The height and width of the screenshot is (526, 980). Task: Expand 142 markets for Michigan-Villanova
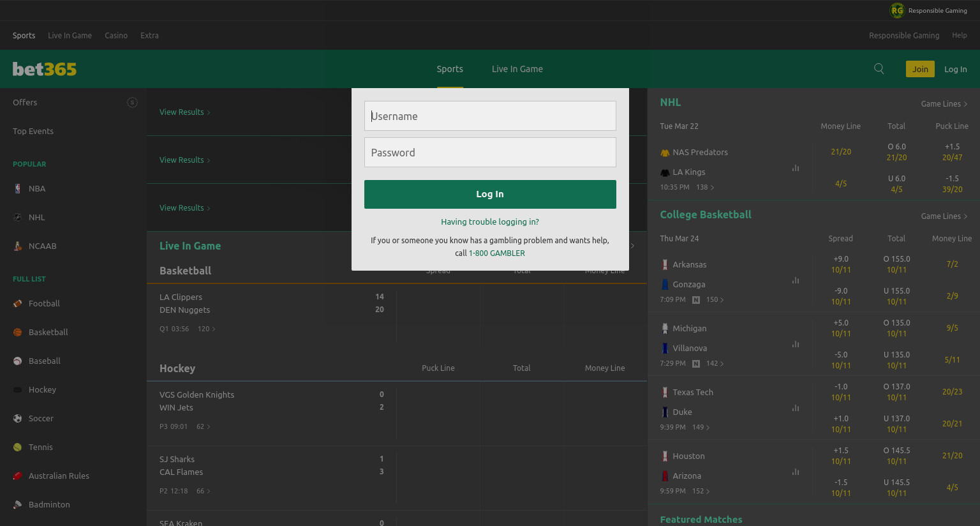[715, 363]
